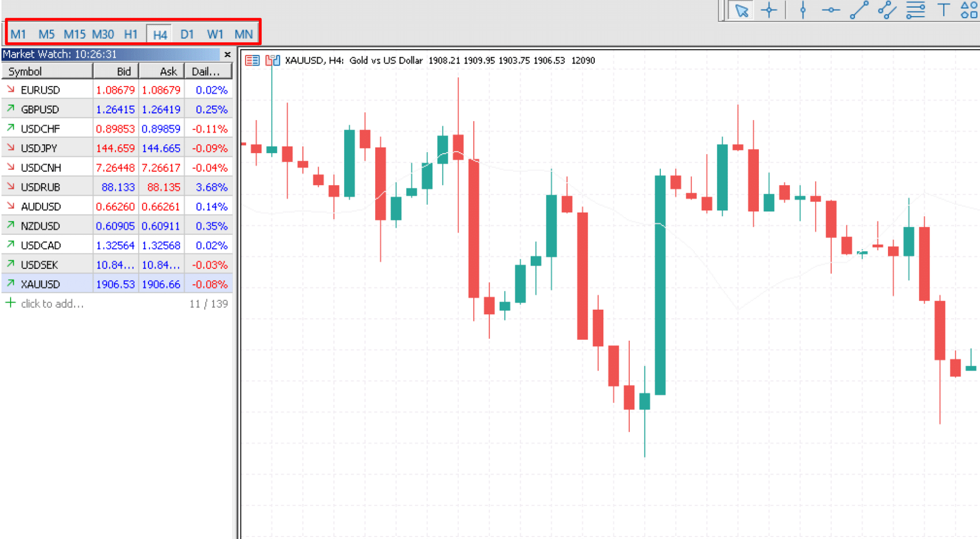Click the USDJPY down arrow icon

tap(11, 147)
